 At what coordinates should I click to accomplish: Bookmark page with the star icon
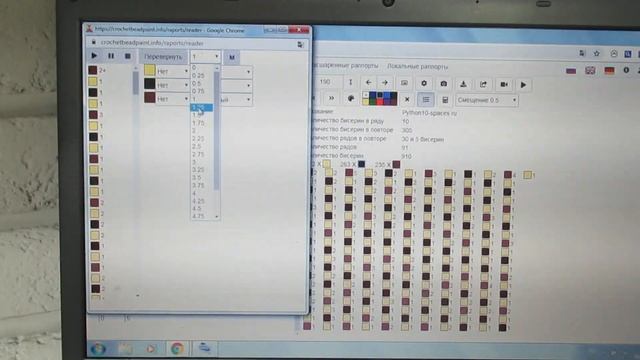click(596, 53)
